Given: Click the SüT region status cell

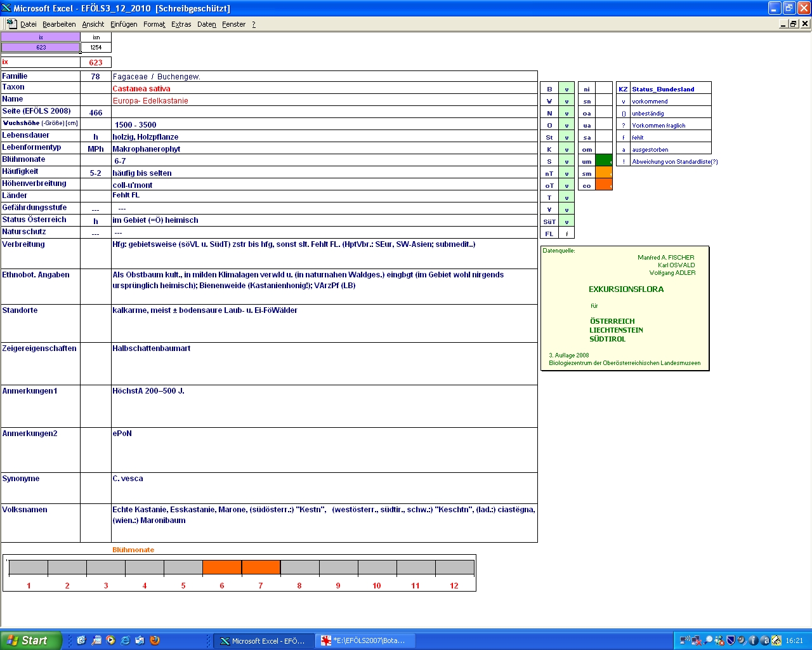Looking at the screenshot, I should 566,222.
